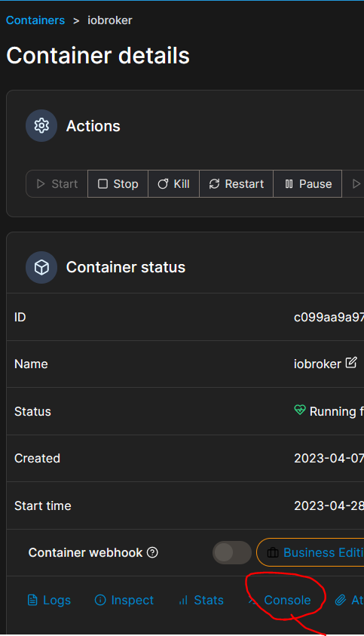
Task: Click the Restart arrows icon
Action: pos(214,184)
